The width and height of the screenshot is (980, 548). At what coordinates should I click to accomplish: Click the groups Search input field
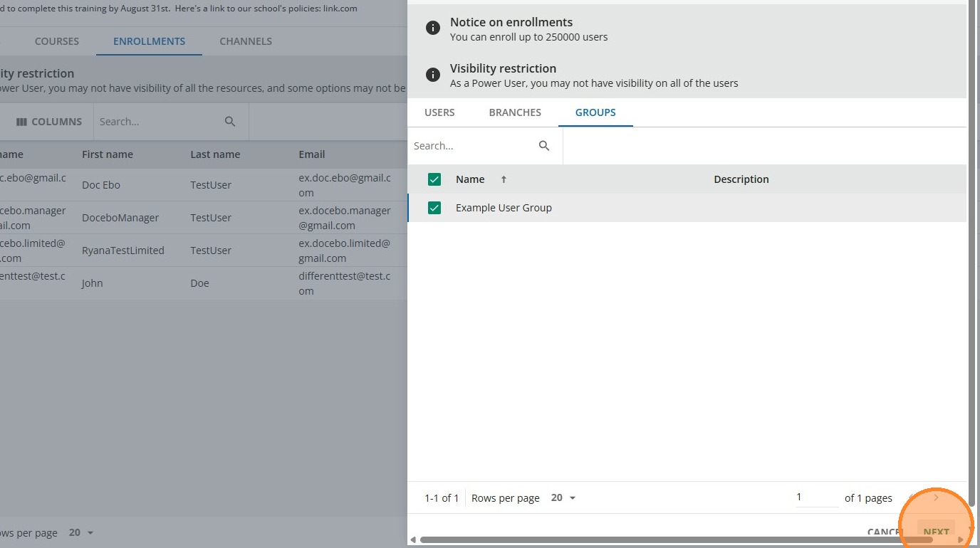473,146
